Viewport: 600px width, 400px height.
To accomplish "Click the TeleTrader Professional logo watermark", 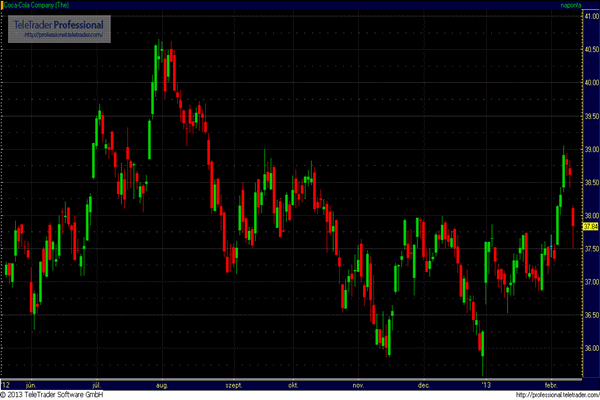I will click(x=64, y=24).
